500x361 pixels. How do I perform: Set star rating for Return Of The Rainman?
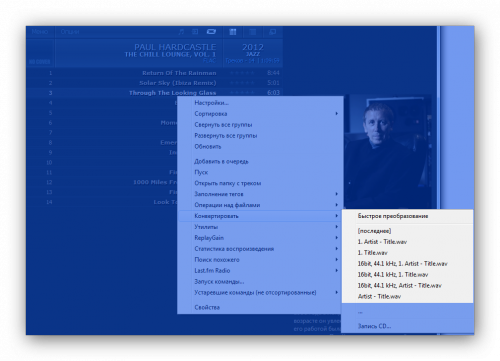coord(242,73)
